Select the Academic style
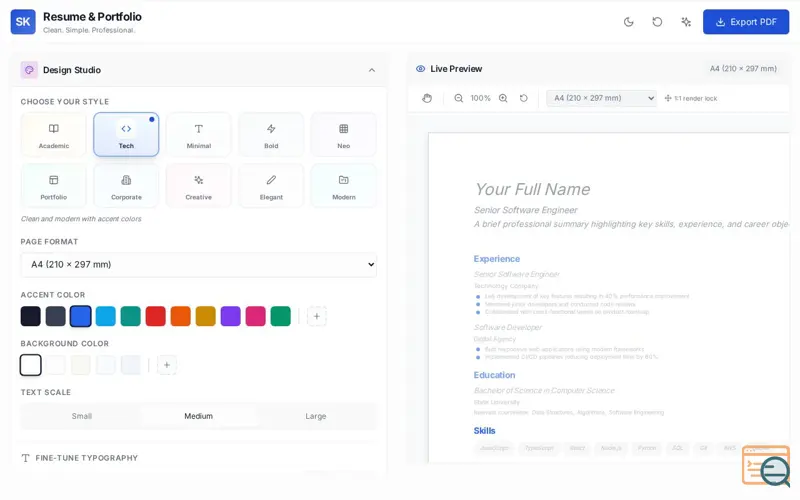Screen dimensions: 800x500 [x=54, y=135]
